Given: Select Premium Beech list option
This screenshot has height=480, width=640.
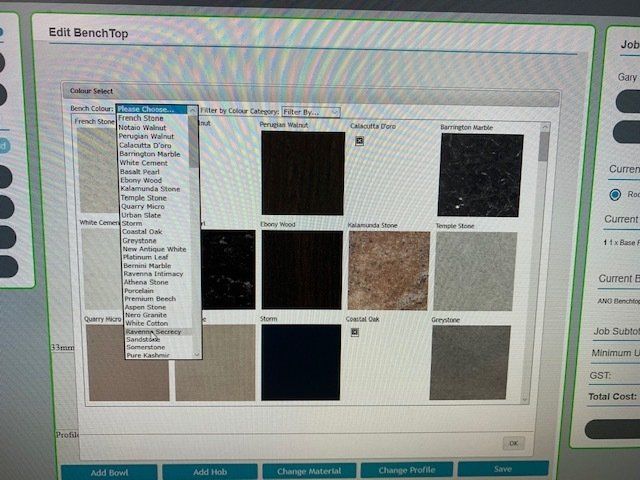Looking at the screenshot, I should click(150, 299).
